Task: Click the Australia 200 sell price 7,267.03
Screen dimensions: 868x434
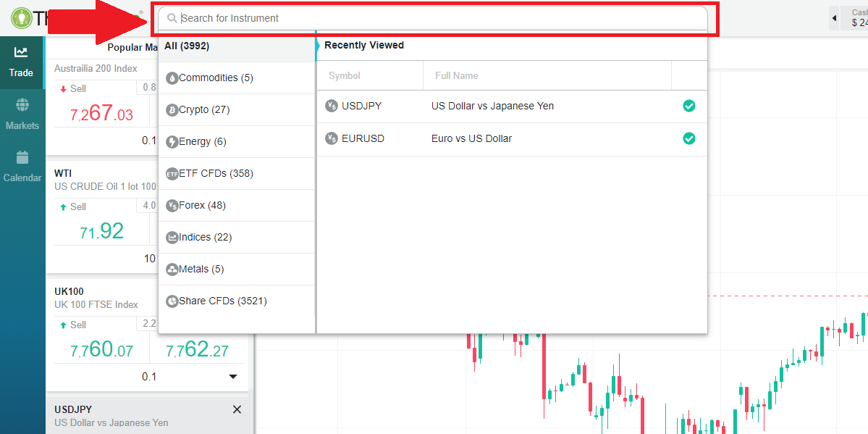Action: 102,114
